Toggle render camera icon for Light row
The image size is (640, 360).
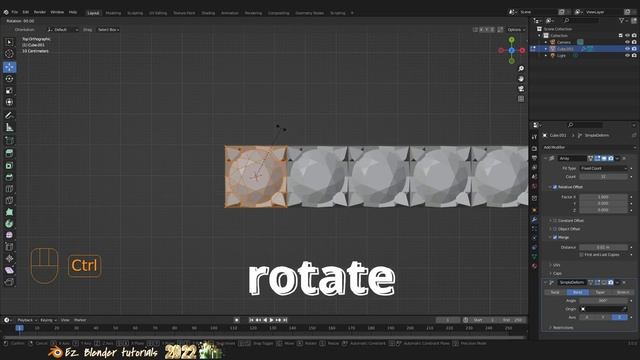[634, 55]
